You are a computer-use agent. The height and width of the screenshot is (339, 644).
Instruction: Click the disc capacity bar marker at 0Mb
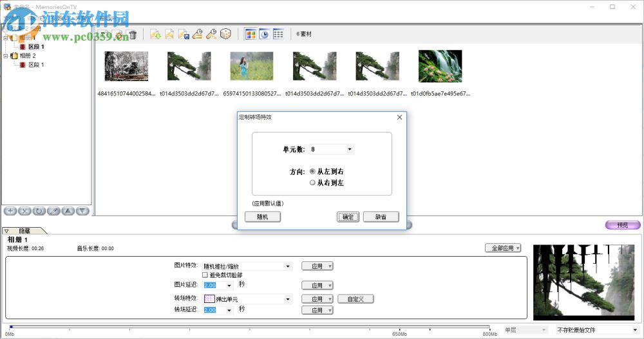[11, 327]
